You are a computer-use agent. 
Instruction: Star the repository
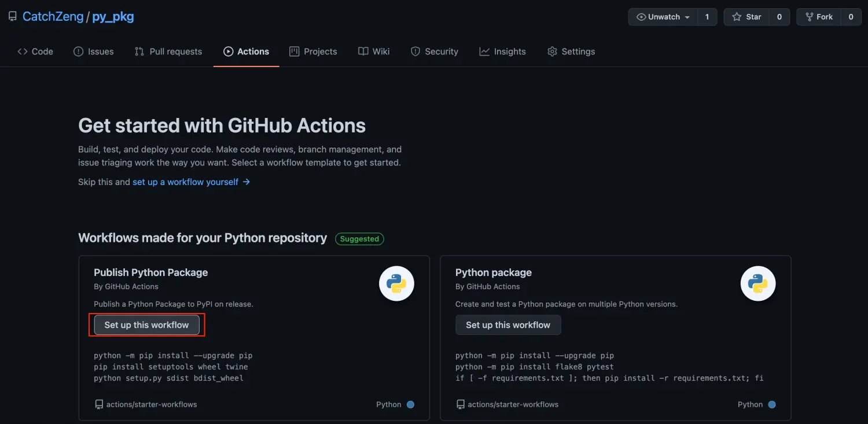pos(746,17)
